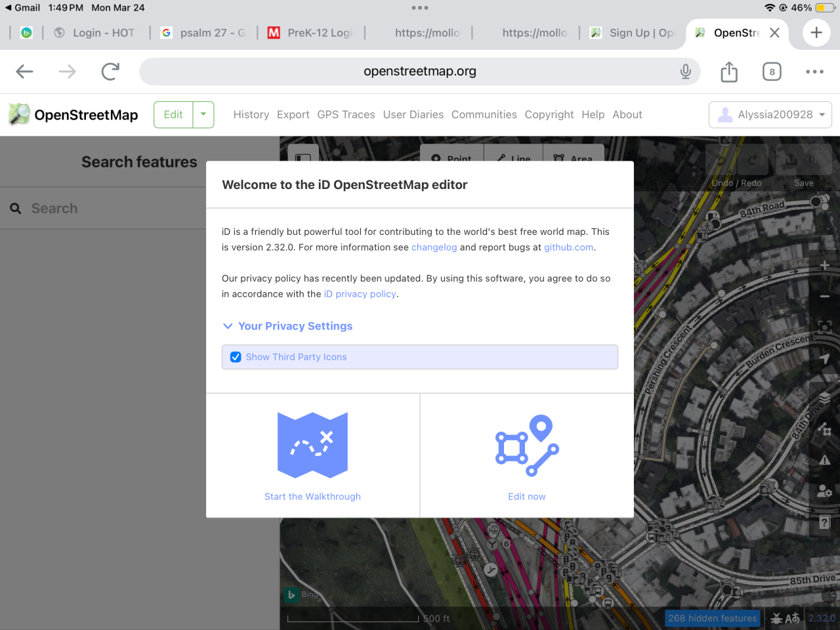Return to Gmail via back link
Screen dimensions: 840x630
pos(22,8)
